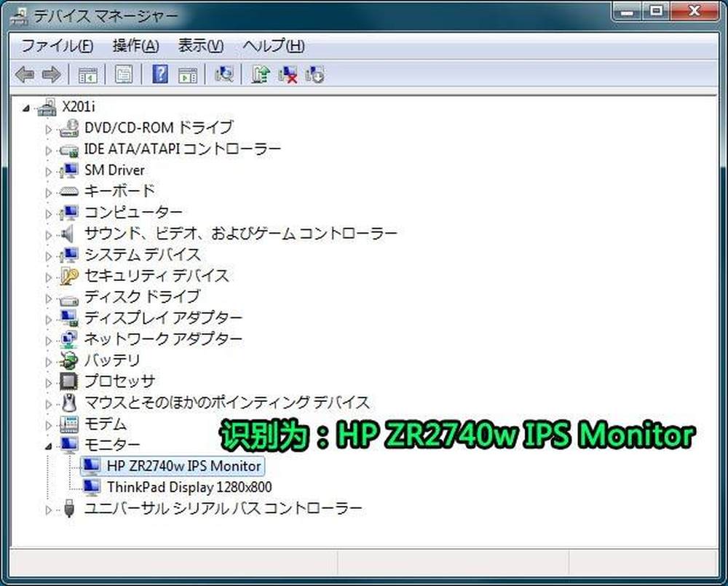728x586 pixels.
Task: Collapse the モニター category arrow
Action: [48, 446]
